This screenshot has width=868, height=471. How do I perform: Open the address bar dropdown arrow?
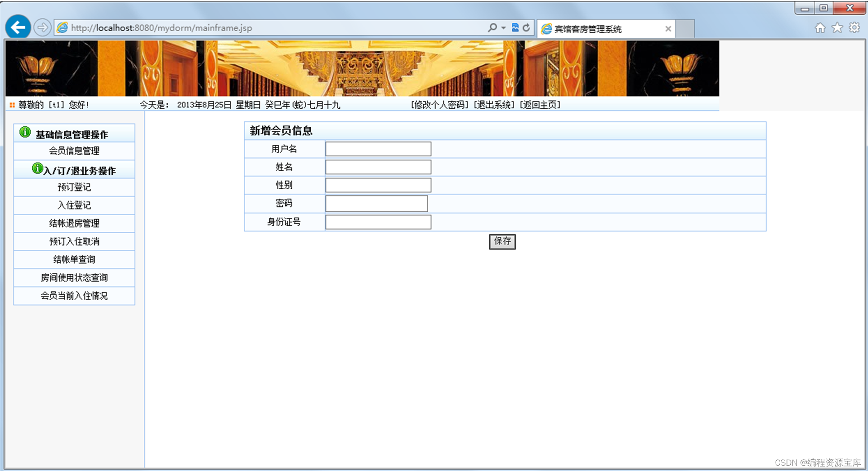coord(503,28)
